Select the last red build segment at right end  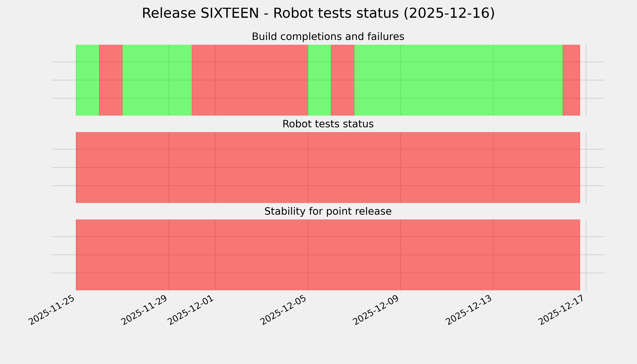(571, 80)
